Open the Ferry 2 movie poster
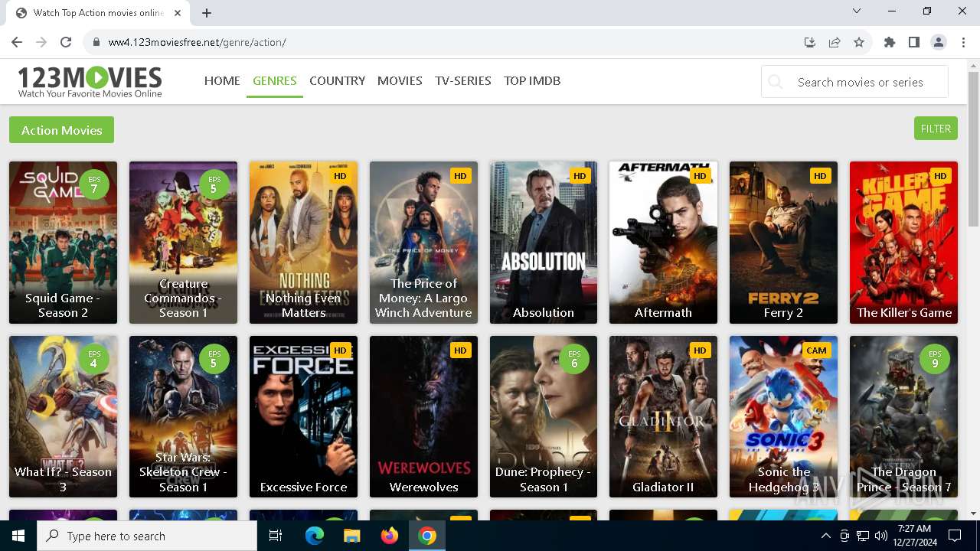The height and width of the screenshot is (551, 980). point(783,243)
